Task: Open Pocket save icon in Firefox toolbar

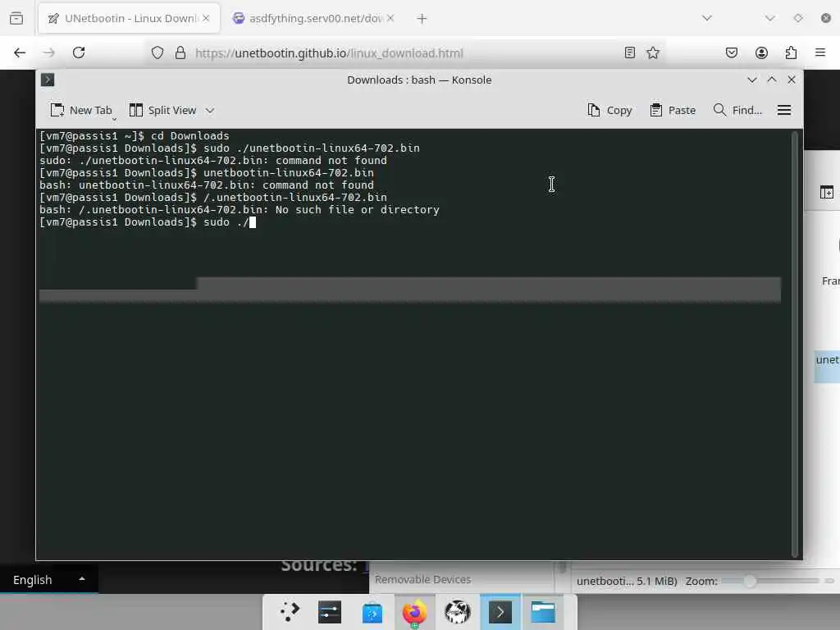Action: point(732,52)
